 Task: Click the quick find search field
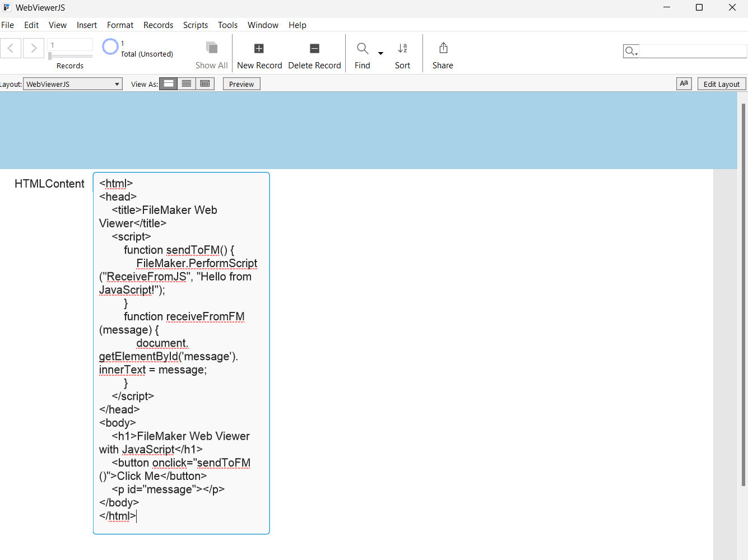[x=693, y=52]
